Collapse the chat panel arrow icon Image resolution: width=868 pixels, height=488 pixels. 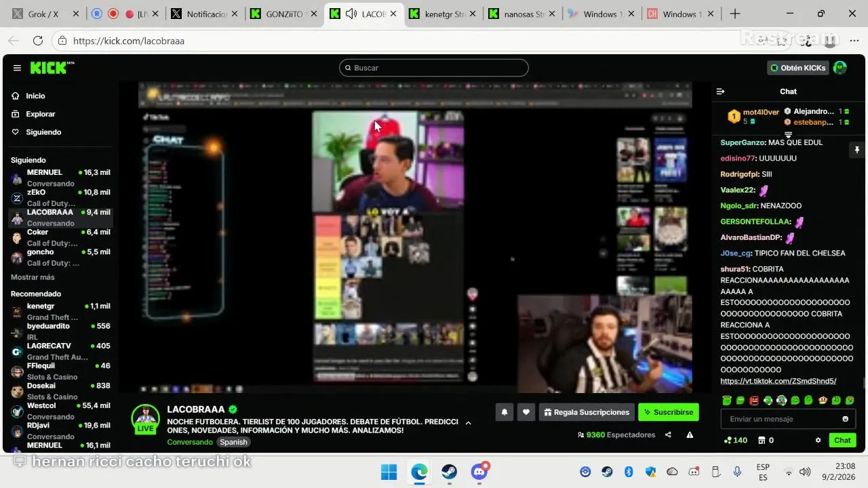click(x=720, y=91)
